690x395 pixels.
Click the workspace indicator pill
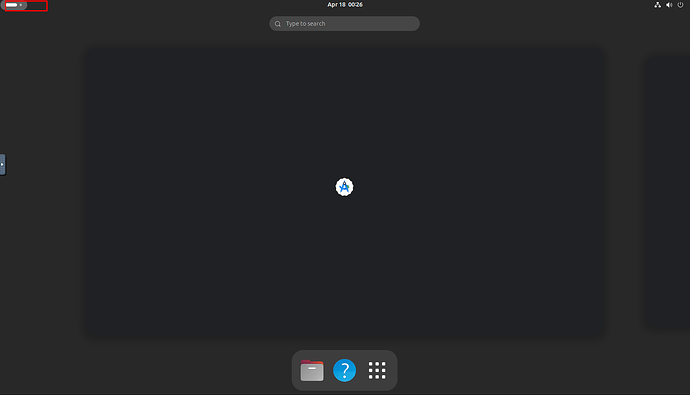(15, 5)
